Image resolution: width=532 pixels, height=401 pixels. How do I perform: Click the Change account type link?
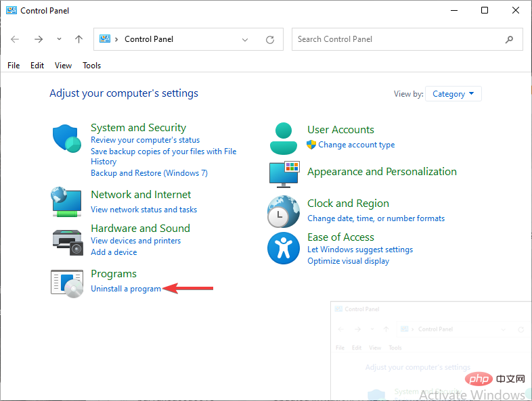pos(357,145)
